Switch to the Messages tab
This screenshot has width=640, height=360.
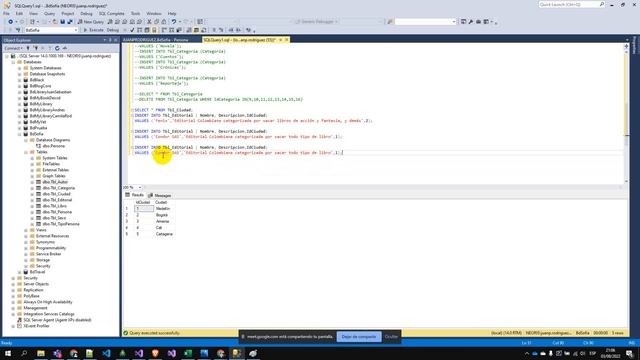click(160, 196)
